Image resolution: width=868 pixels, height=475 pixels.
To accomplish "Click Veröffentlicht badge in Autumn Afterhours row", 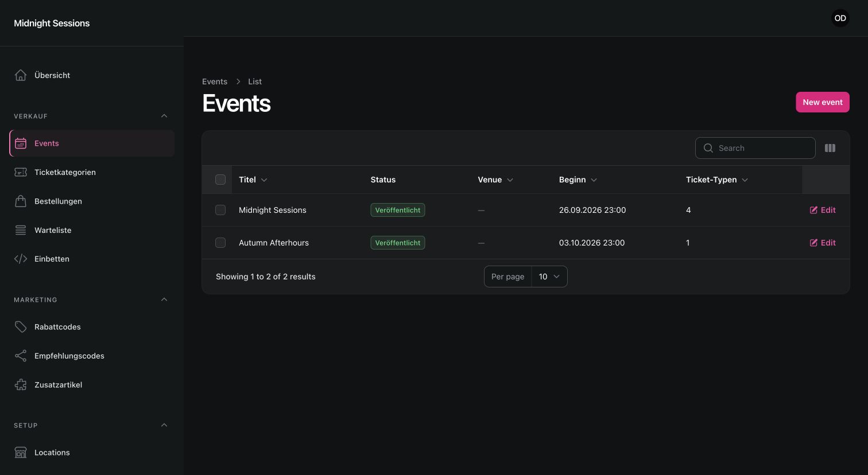I will [x=398, y=243].
